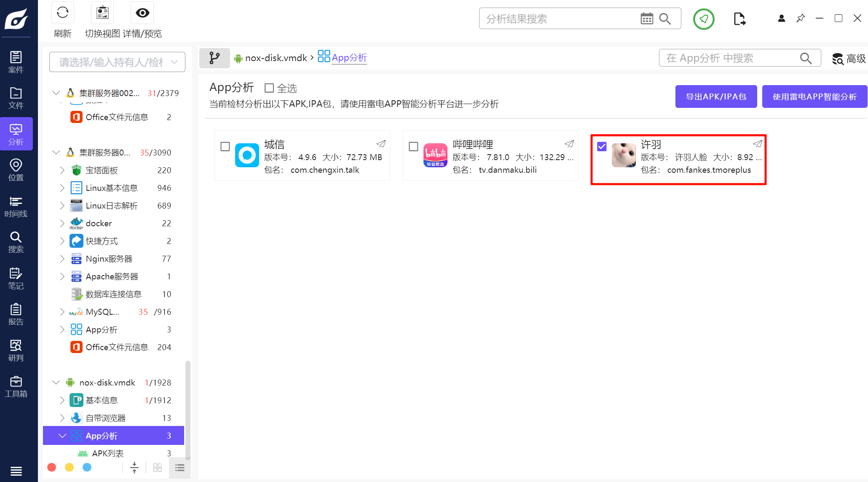Click the Refresh (刷新) icon
The image size is (868, 482).
tap(62, 13)
